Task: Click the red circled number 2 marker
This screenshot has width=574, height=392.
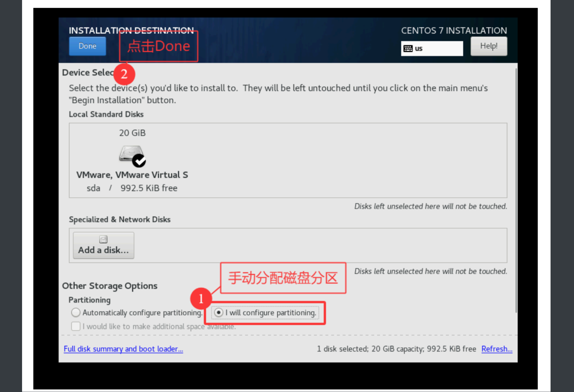Action: pyautogui.click(x=124, y=74)
